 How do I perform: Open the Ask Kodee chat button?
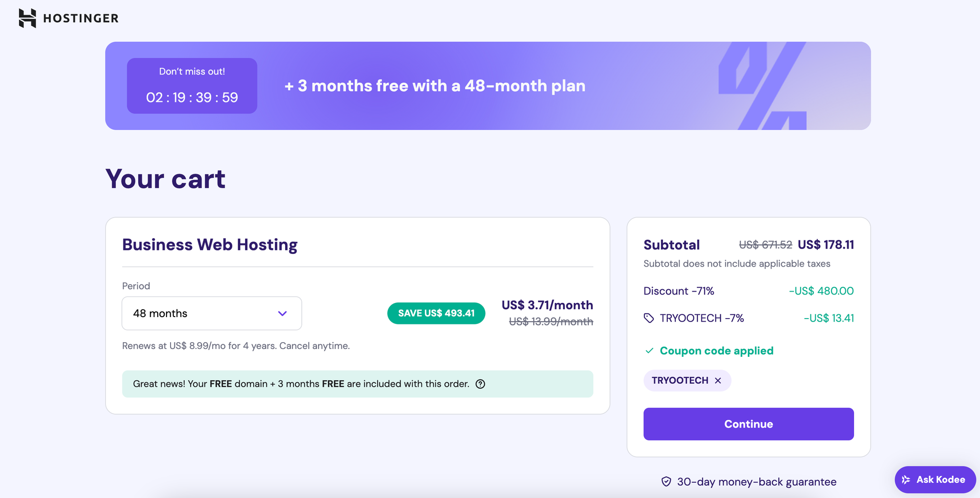click(x=935, y=479)
